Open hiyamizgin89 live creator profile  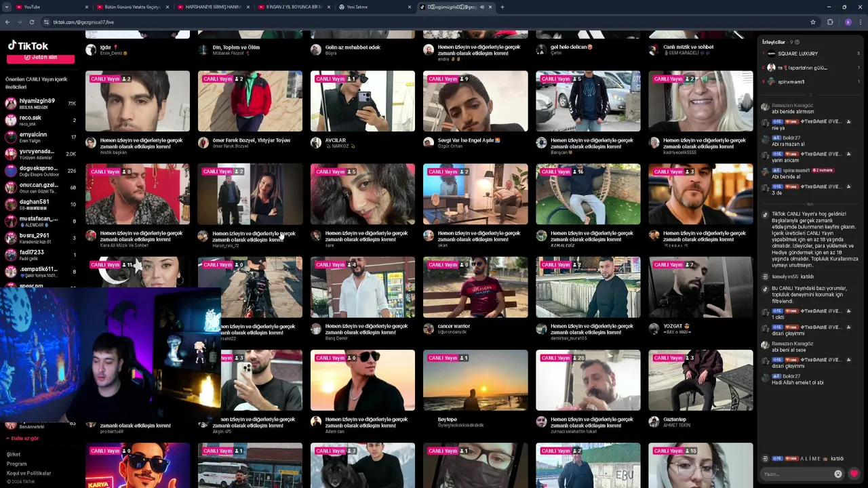point(41,104)
